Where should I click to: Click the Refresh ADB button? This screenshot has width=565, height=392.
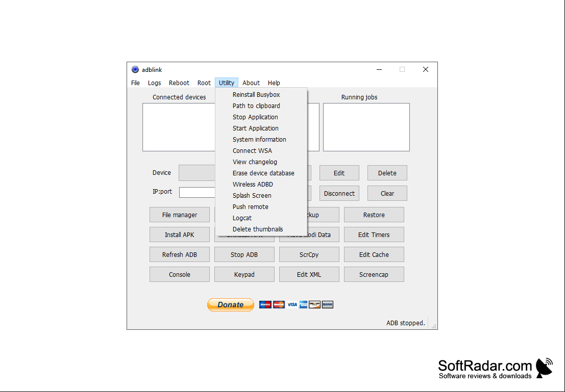pos(180,254)
